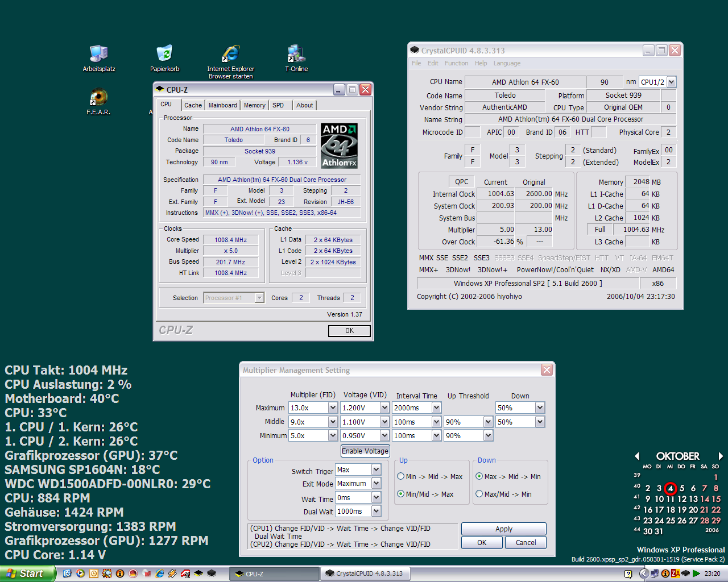
Task: Open Dual Wait 1000ms dropdown
Action: tap(376, 511)
